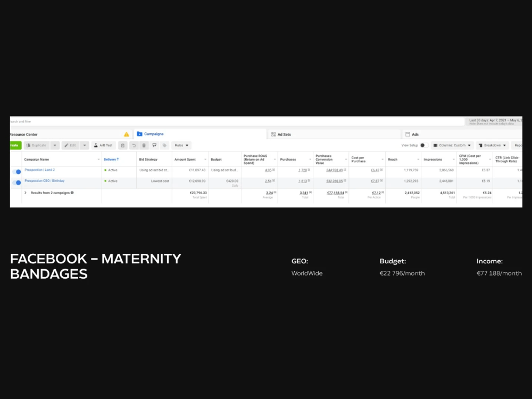Open the Columns: Custom dropdown
Image resolution: width=532 pixels, height=399 pixels.
point(452,145)
